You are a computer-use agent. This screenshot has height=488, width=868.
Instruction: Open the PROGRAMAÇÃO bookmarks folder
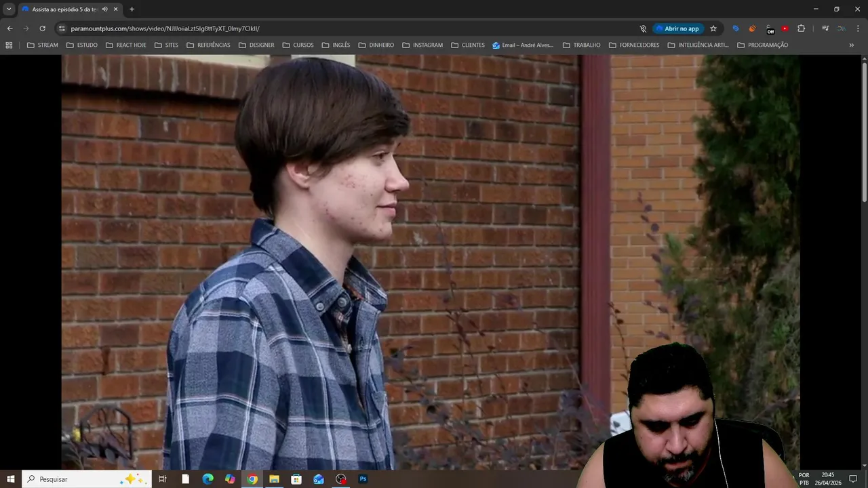(x=763, y=45)
